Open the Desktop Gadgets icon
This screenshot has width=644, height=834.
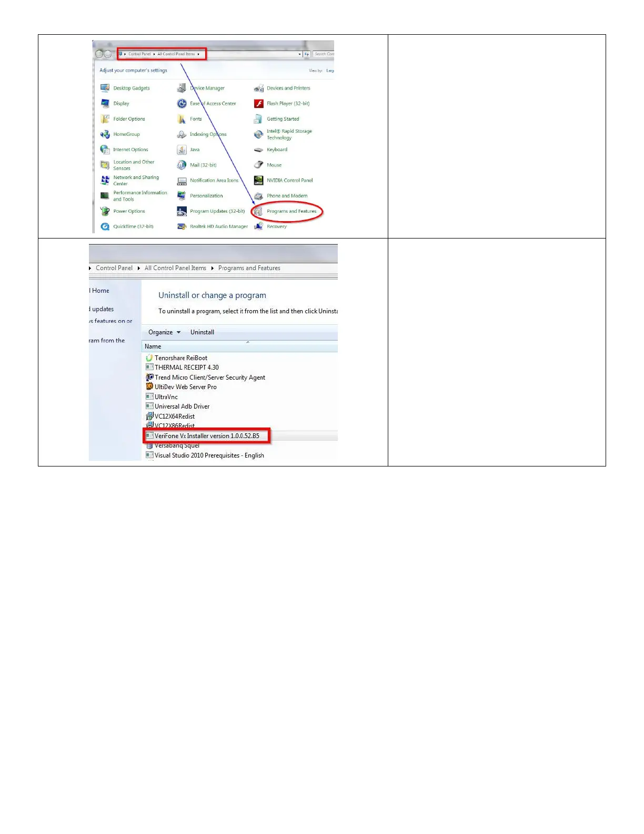(105, 88)
